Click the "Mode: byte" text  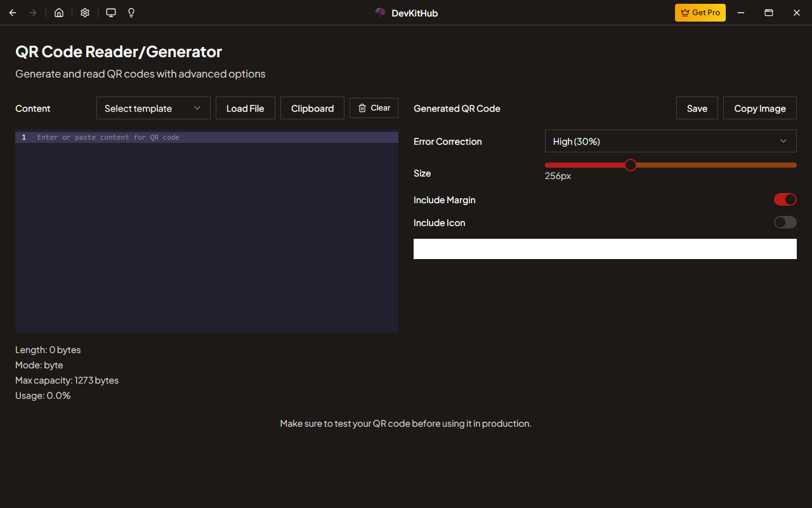pos(39,365)
